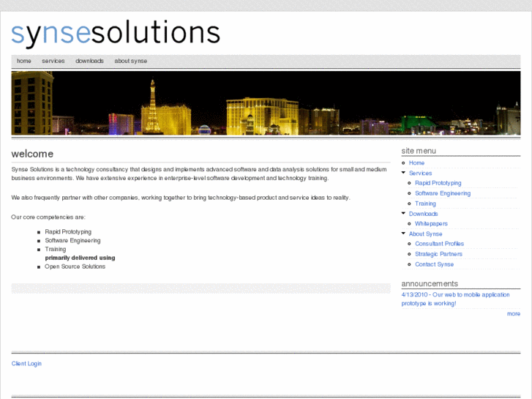Go to Contact Synse page
Viewport: 532px width, 399px height.
click(434, 264)
